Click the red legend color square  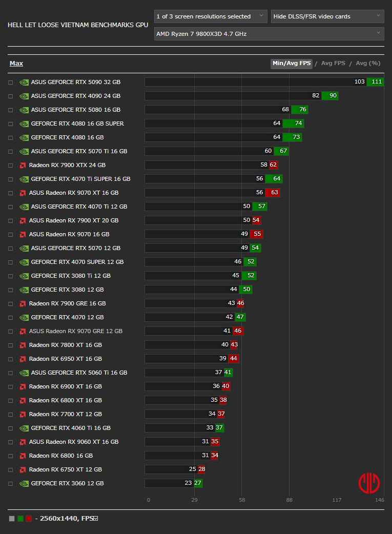29,519
